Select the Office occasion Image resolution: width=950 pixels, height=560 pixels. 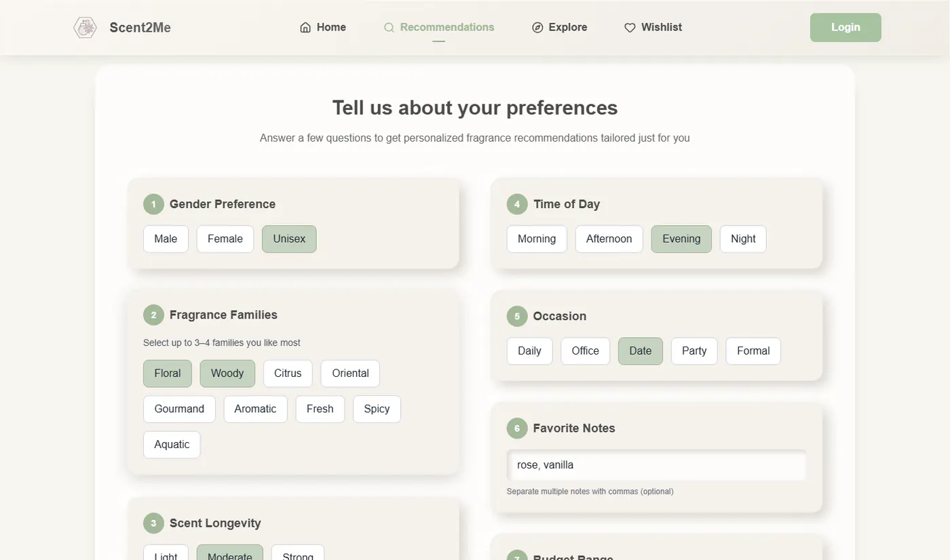(585, 351)
